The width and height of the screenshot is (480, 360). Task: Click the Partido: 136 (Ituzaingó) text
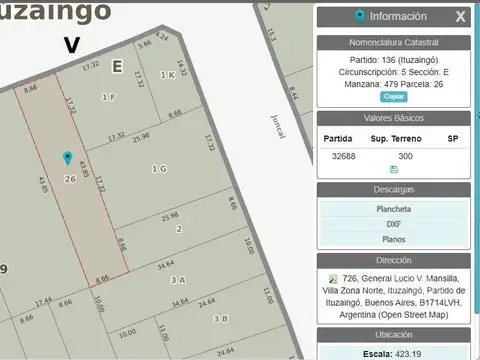pyautogui.click(x=394, y=60)
